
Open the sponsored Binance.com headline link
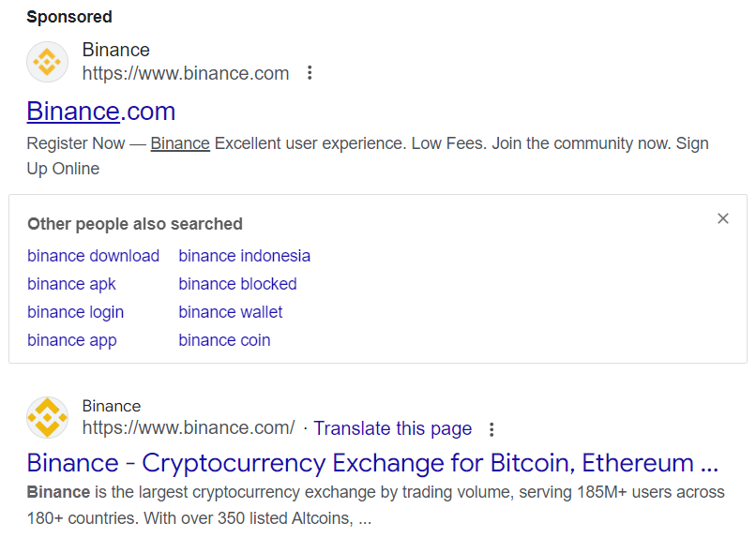[100, 112]
